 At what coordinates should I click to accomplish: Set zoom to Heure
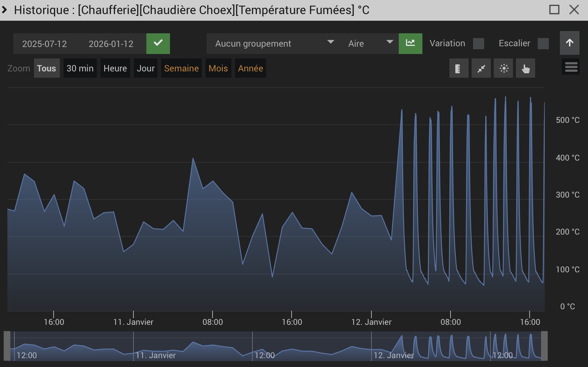click(x=115, y=68)
